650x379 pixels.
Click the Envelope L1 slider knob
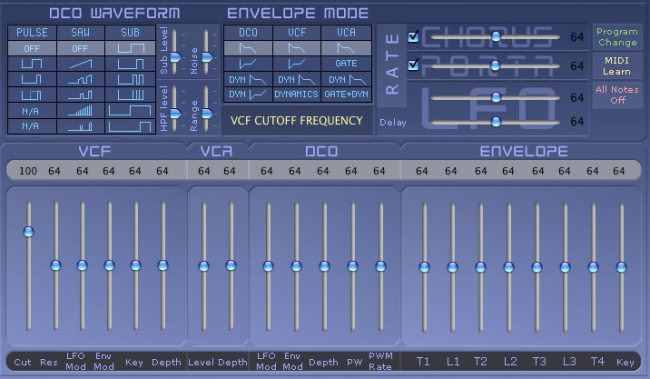coord(452,267)
